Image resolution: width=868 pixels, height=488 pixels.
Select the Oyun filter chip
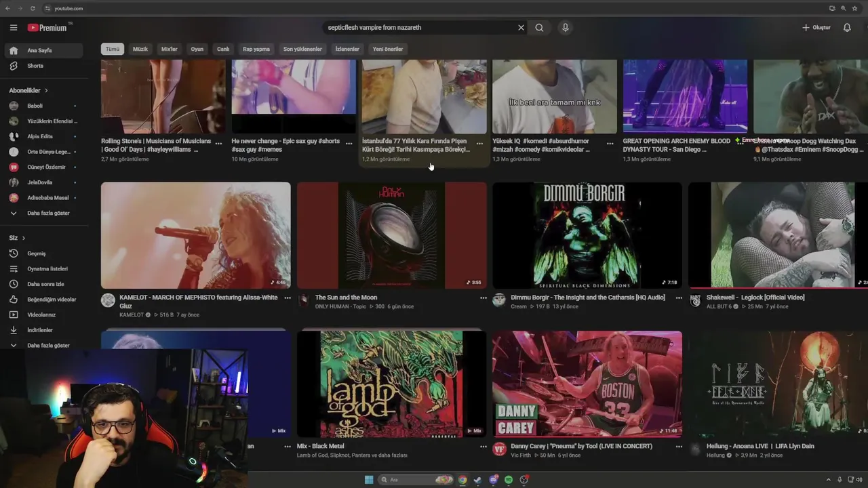(197, 49)
